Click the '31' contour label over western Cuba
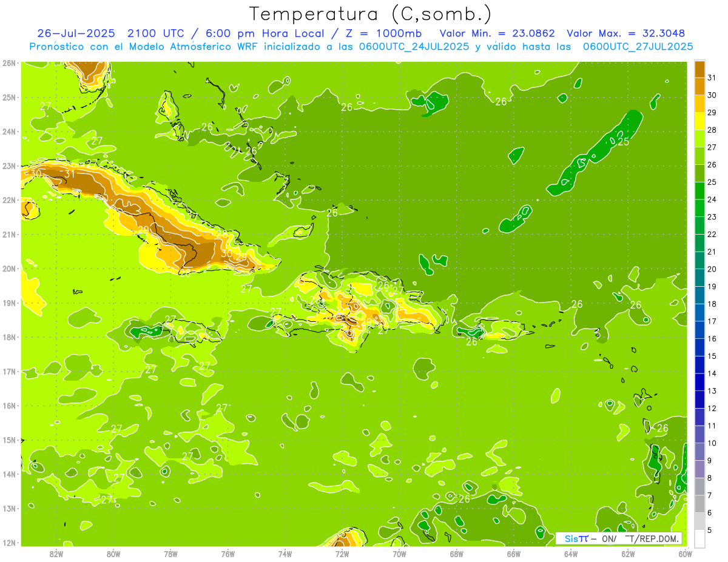Viewport: 728px width, 562px height. (70, 174)
